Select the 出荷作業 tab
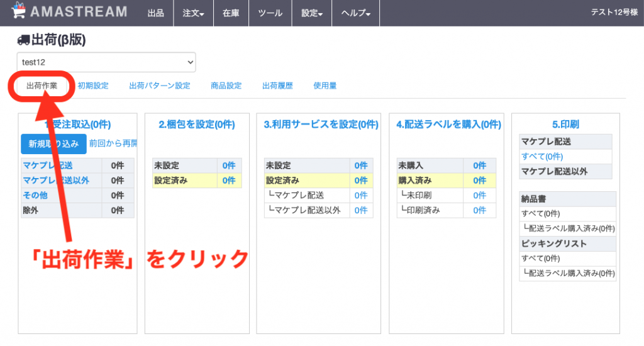Viewport: 644px width, 346px height. click(x=42, y=86)
